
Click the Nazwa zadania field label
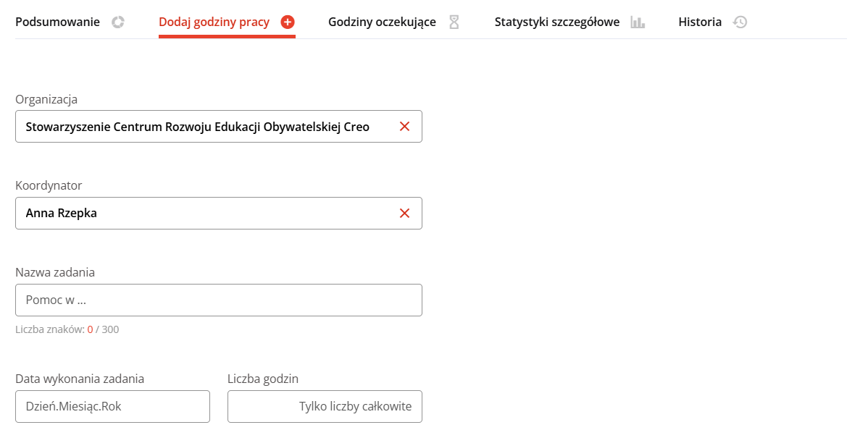click(55, 272)
